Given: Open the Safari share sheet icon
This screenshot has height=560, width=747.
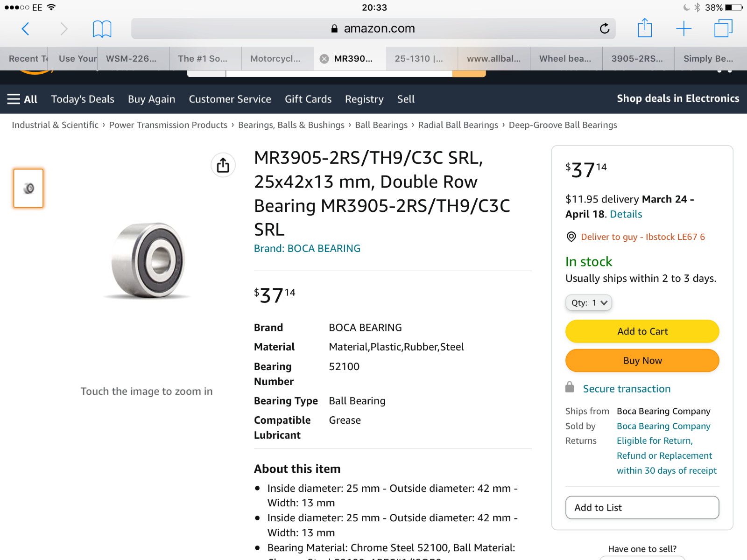Looking at the screenshot, I should coord(645,28).
